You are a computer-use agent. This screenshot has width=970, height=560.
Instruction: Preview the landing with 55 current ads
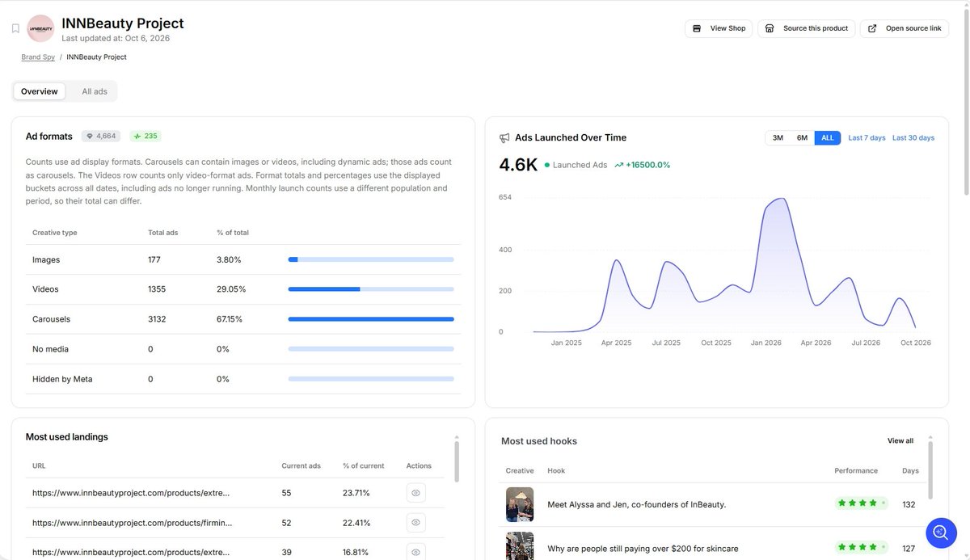tap(415, 493)
